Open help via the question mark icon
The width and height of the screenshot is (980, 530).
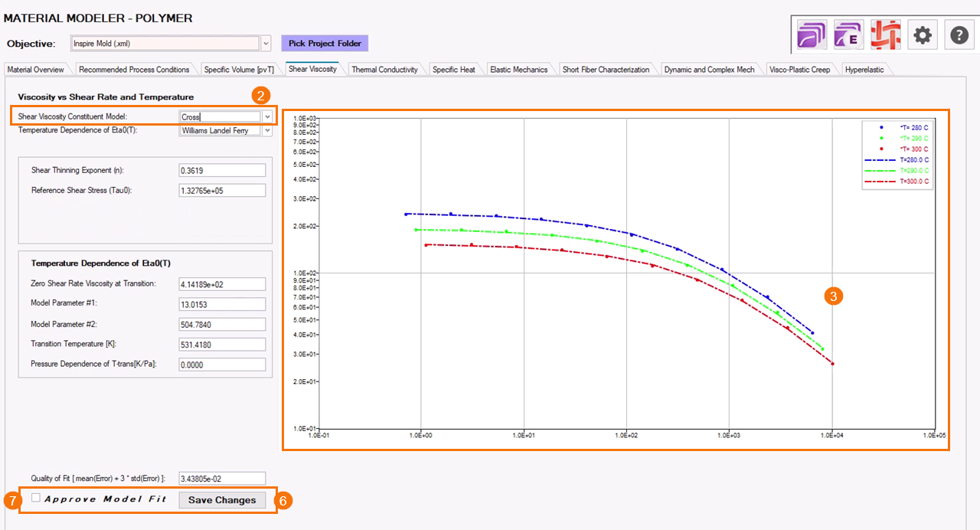click(x=960, y=35)
